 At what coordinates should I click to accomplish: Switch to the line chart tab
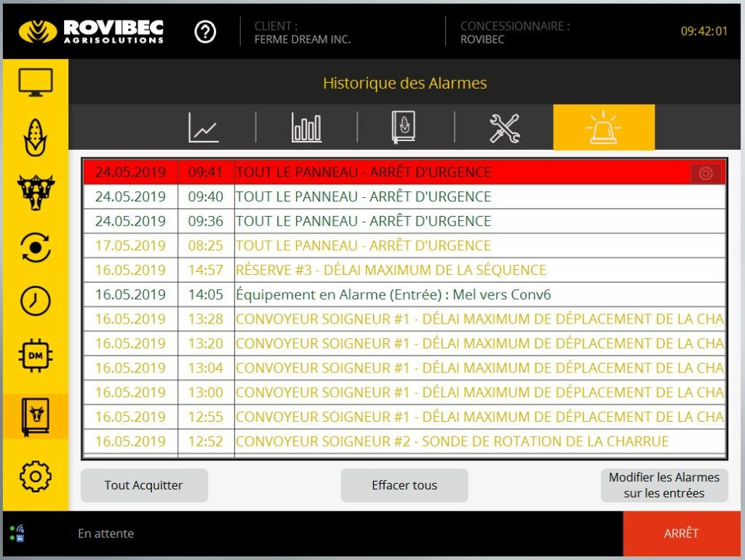coord(204,127)
